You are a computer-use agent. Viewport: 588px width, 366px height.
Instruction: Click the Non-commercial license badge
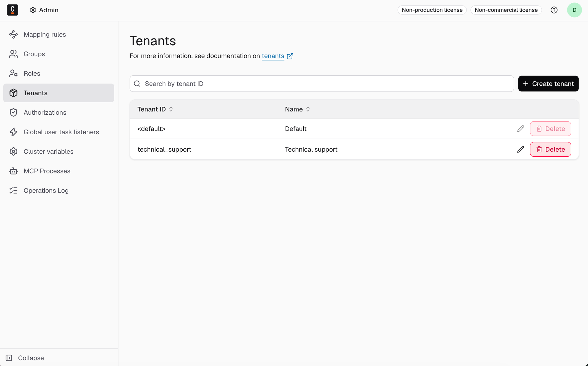(506, 10)
